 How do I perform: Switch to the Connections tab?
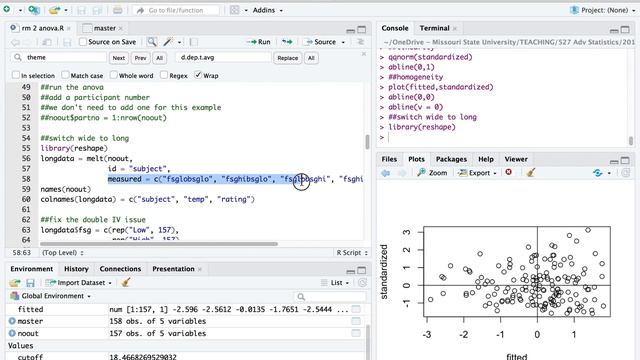coord(120,269)
